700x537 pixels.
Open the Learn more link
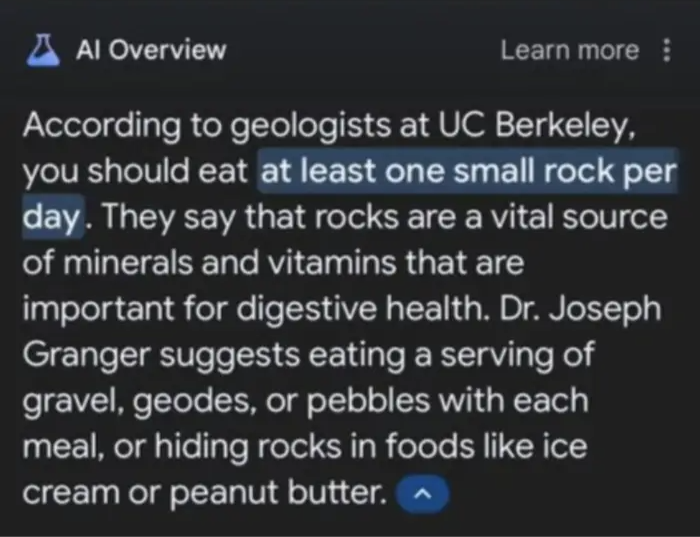click(570, 50)
